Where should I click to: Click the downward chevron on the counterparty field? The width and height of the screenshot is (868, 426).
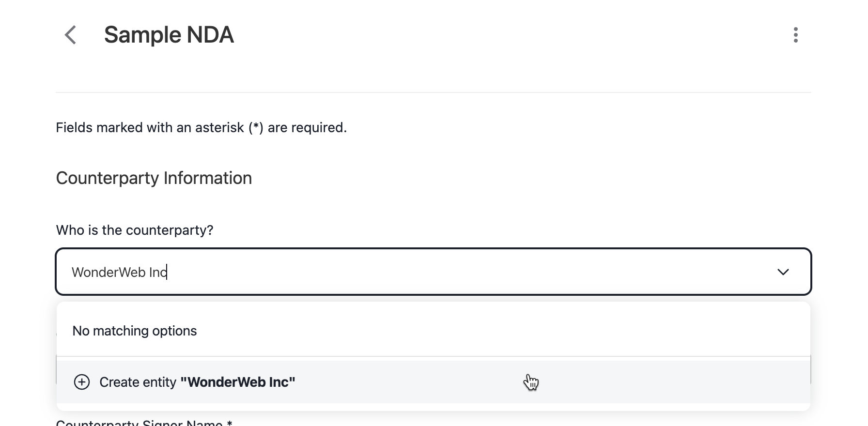pos(783,272)
